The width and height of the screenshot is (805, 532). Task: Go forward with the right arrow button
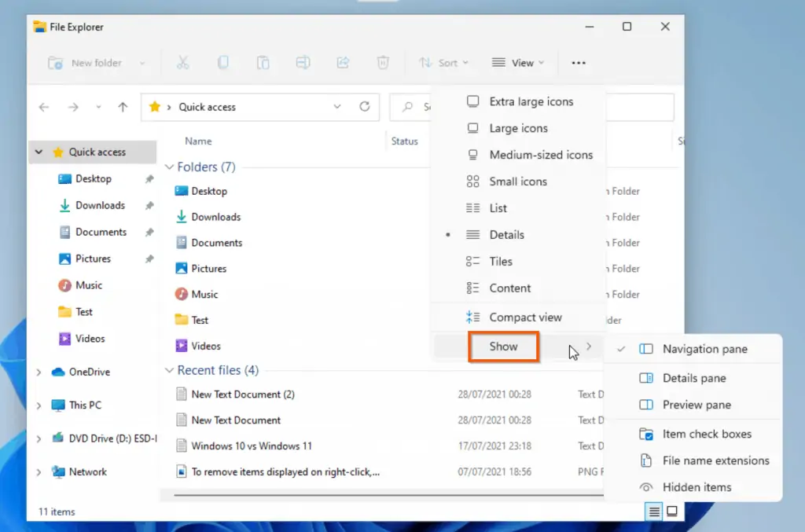(x=73, y=107)
